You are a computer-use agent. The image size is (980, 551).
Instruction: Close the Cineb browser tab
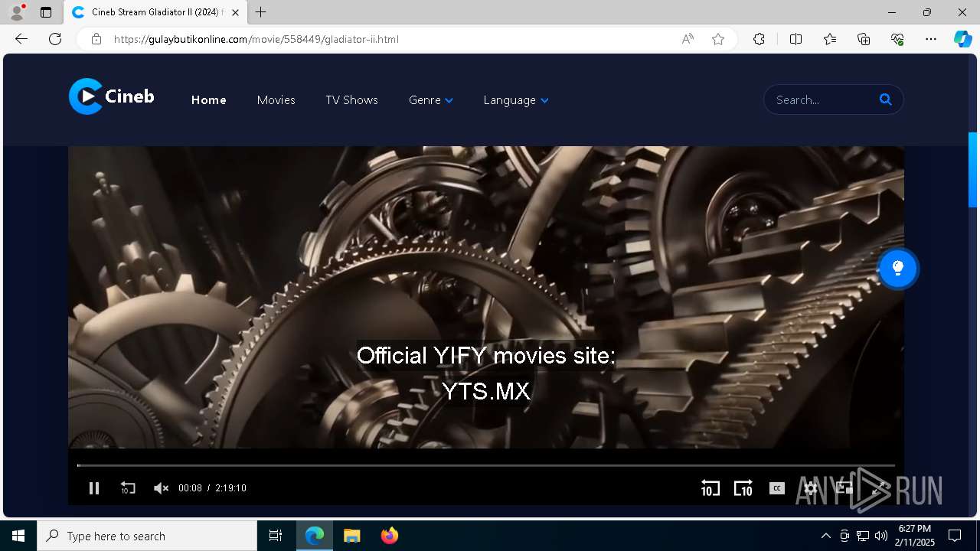[x=235, y=12]
